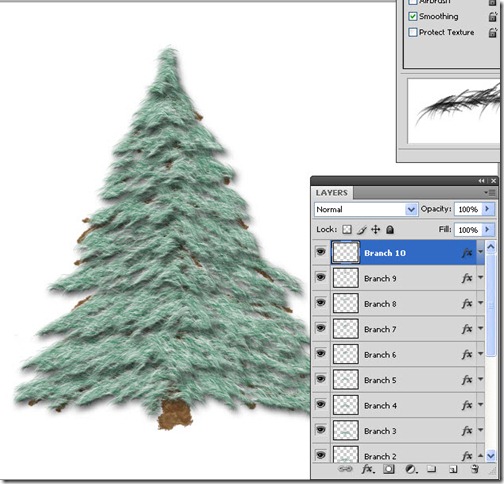
Task: Enable the Protect Texture checkbox
Action: 413,32
